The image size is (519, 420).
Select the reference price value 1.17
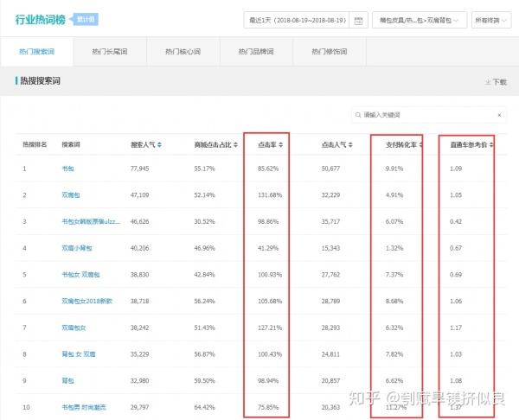456,328
